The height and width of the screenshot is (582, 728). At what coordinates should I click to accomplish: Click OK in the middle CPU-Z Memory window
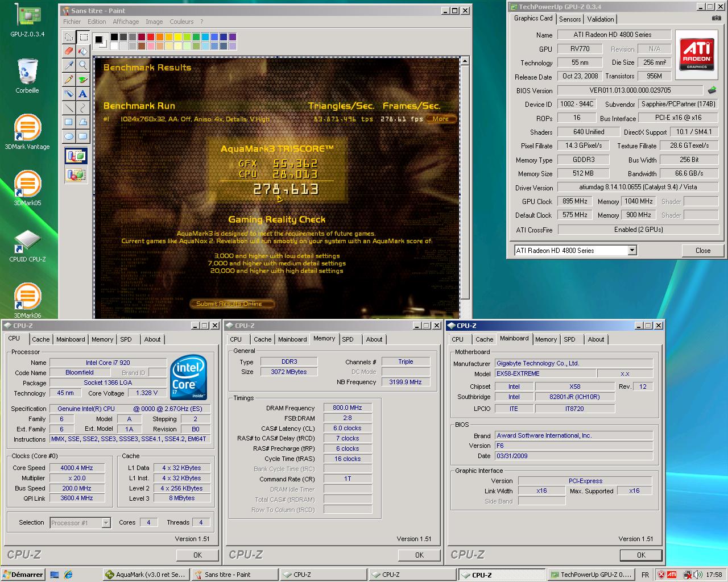(x=419, y=555)
